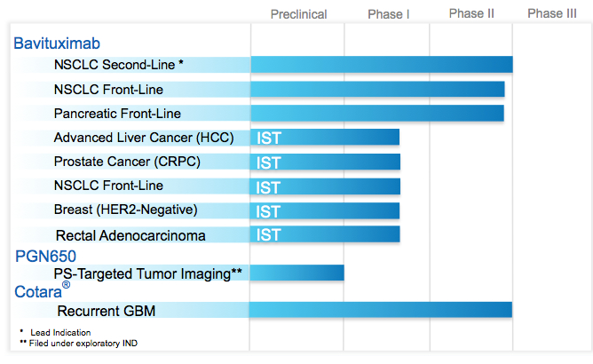Select the Phase I column header
This screenshot has height=364, width=593.
point(389,14)
